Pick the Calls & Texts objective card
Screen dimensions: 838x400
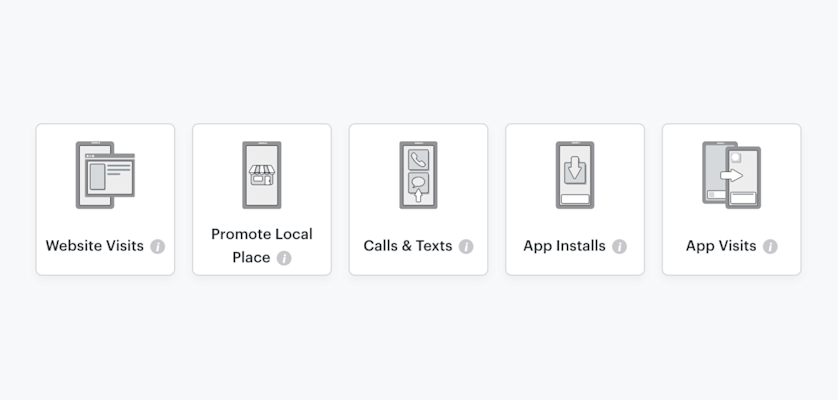coord(418,199)
